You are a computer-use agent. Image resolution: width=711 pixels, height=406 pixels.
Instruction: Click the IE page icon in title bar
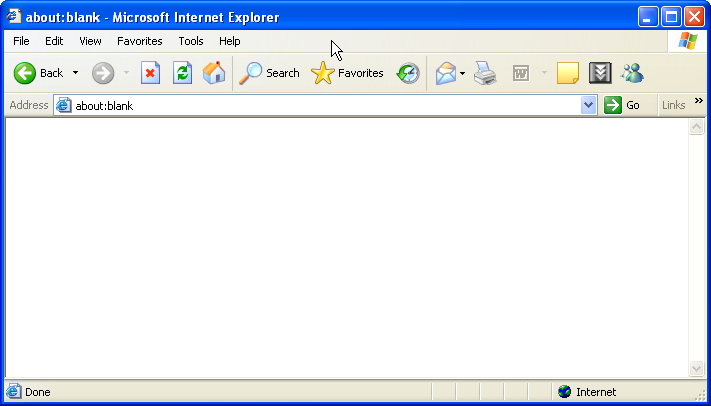(14, 17)
